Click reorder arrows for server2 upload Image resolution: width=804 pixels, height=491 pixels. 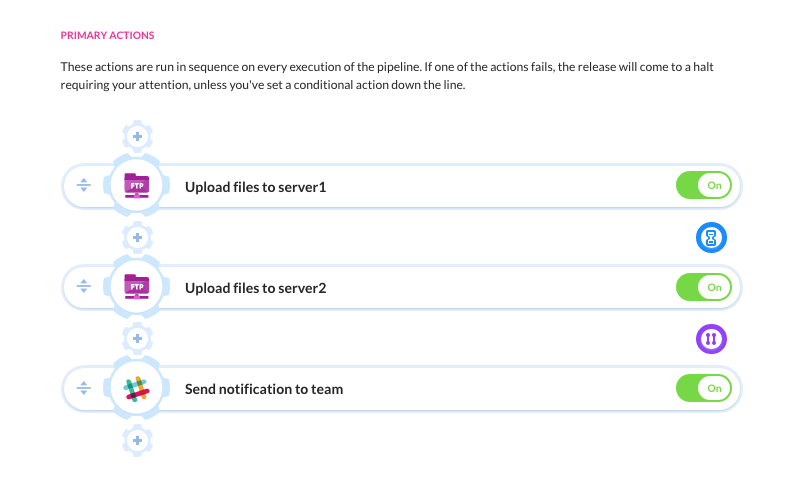84,286
